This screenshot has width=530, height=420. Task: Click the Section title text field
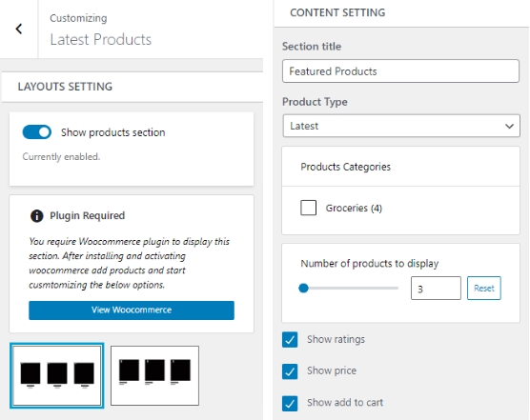[x=400, y=70]
